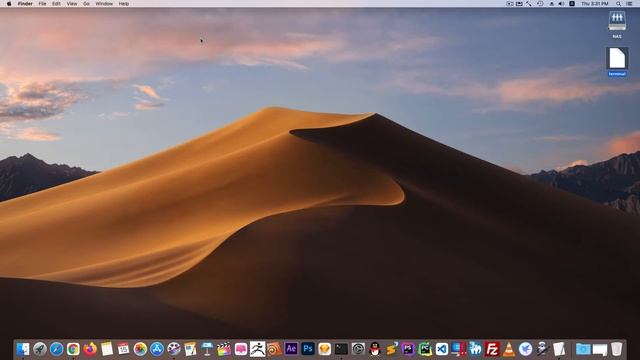Open VLC traffic cone icon
640x360 pixels.
tap(509, 349)
